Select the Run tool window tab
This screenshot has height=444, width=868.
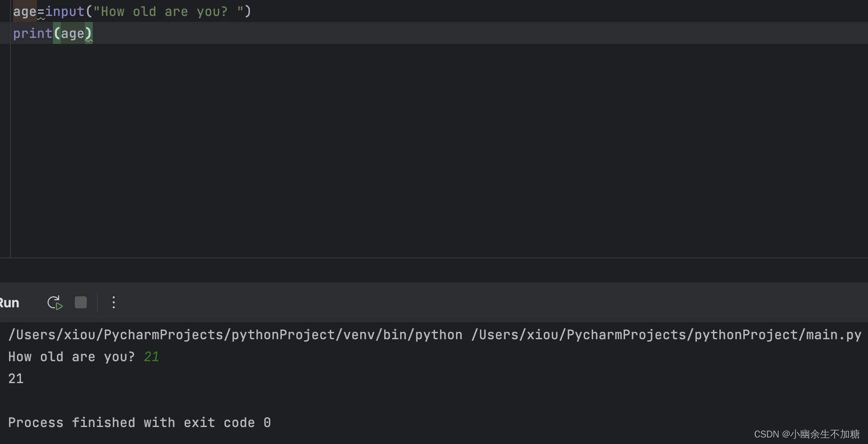click(9, 303)
